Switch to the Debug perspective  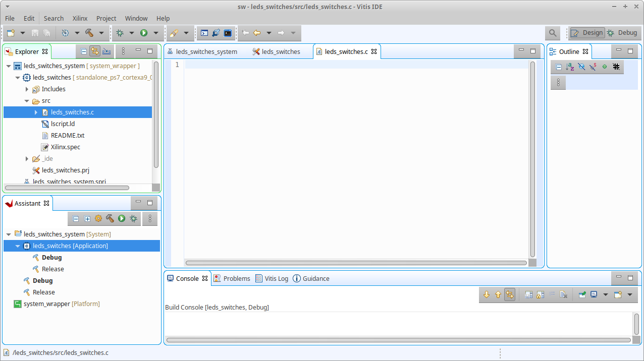[622, 33]
